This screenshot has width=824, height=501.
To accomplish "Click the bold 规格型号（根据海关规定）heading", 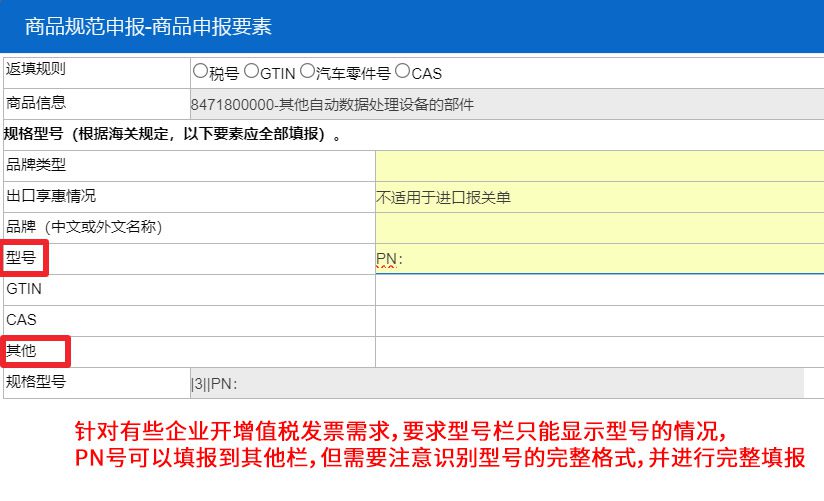I will [172, 134].
